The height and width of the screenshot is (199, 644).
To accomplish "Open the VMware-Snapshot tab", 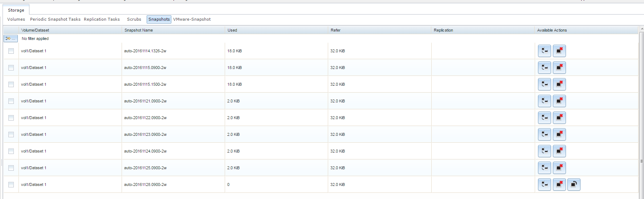I will pyautogui.click(x=192, y=19).
